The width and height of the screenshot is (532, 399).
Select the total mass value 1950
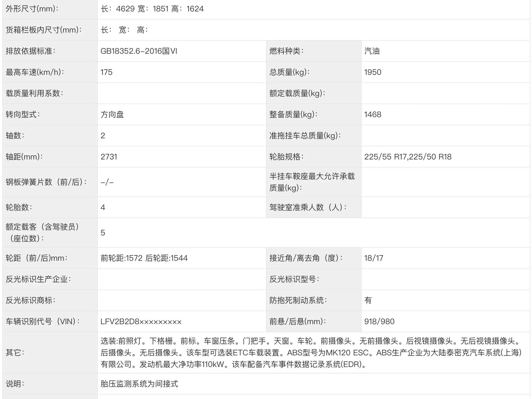[373, 72]
